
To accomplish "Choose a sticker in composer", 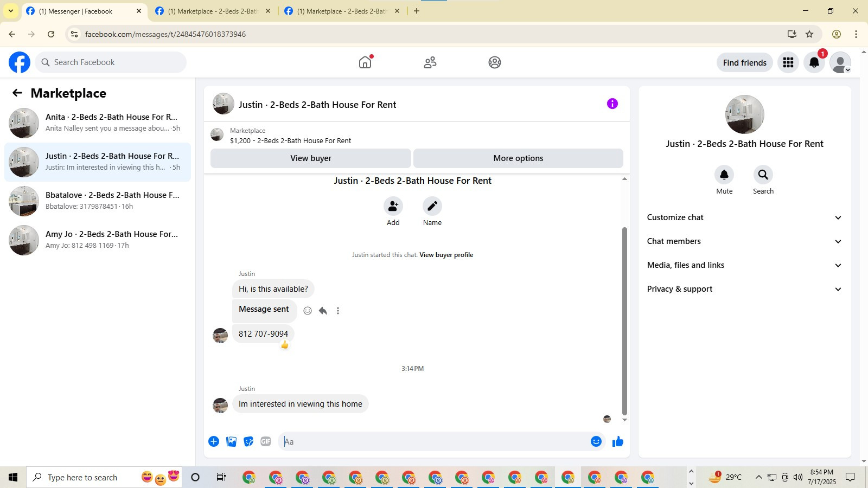I will coord(248,441).
